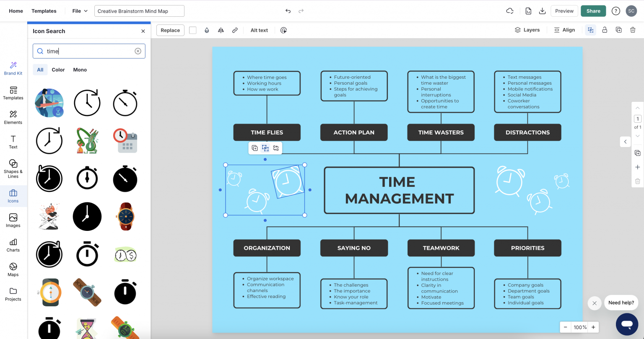Select the calendar with clock icon thumbnail
The image size is (644, 339).
click(125, 141)
